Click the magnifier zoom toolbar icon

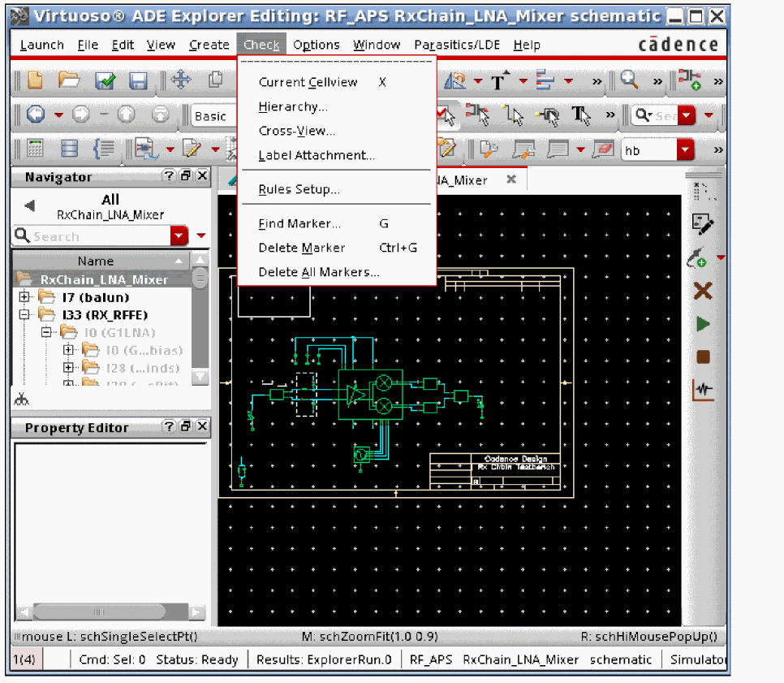pos(629,80)
